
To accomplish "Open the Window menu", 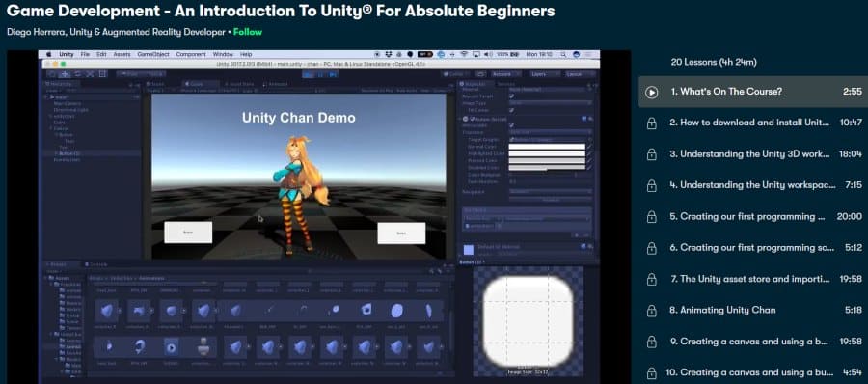I will tap(223, 54).
